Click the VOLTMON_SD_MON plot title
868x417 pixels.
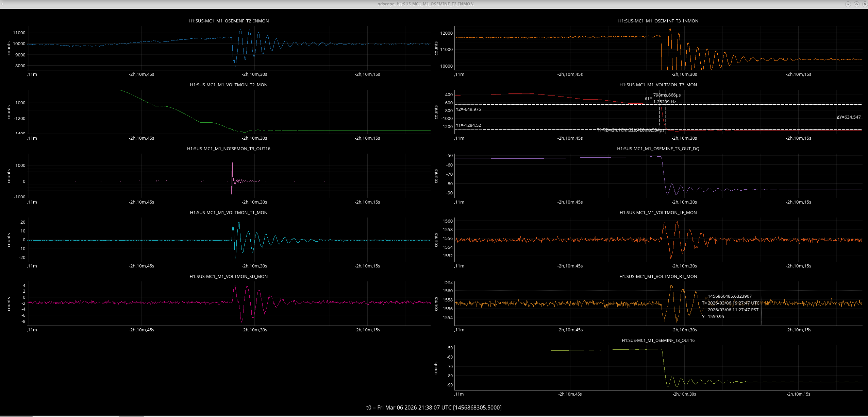(x=229, y=277)
